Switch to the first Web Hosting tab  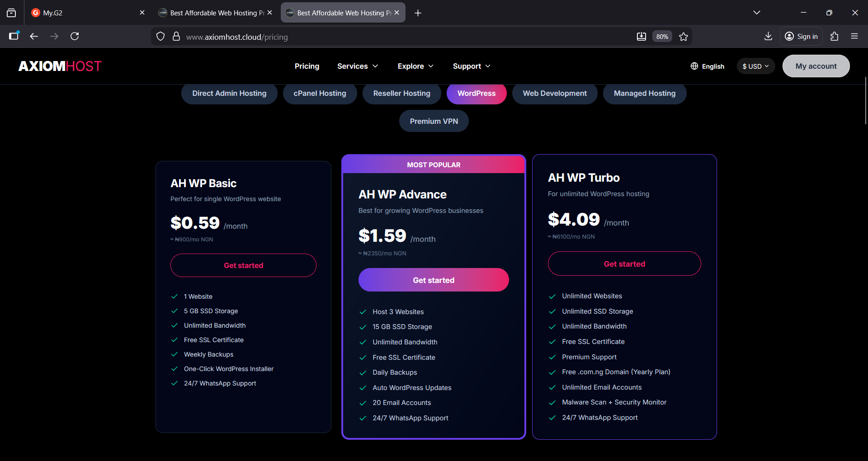point(215,13)
